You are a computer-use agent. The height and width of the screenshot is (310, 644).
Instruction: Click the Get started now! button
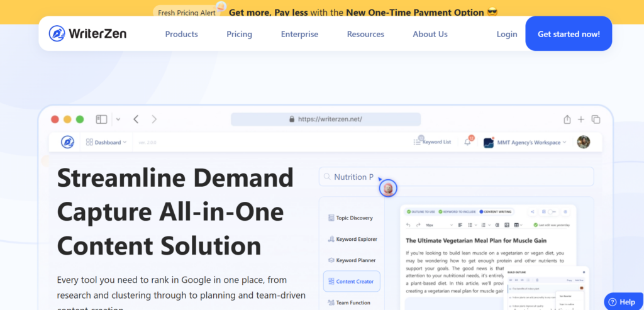(x=569, y=34)
